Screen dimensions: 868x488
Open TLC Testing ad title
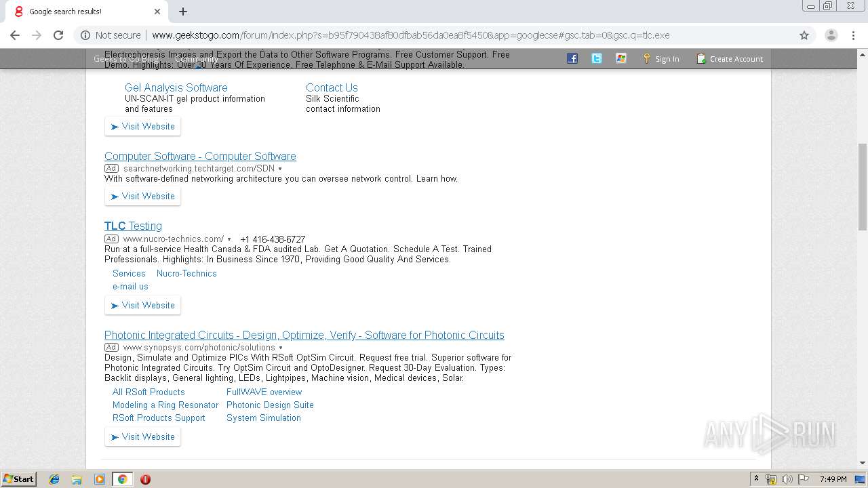133,226
